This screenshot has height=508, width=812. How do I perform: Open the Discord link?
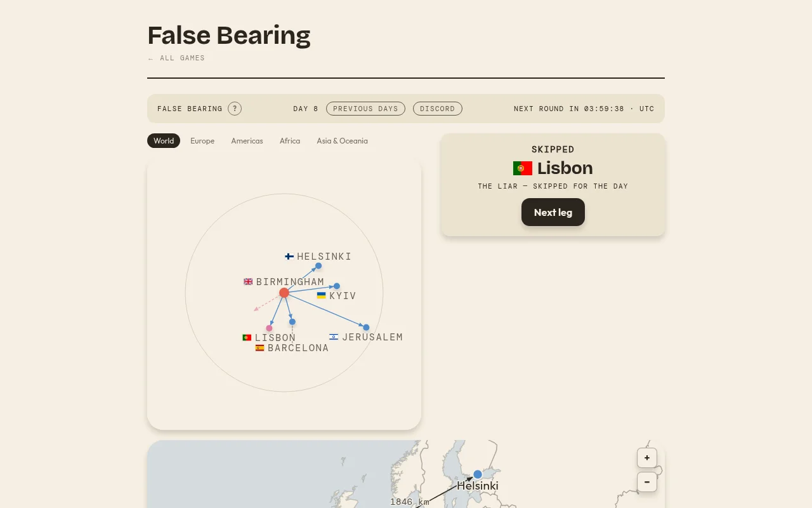coord(438,109)
